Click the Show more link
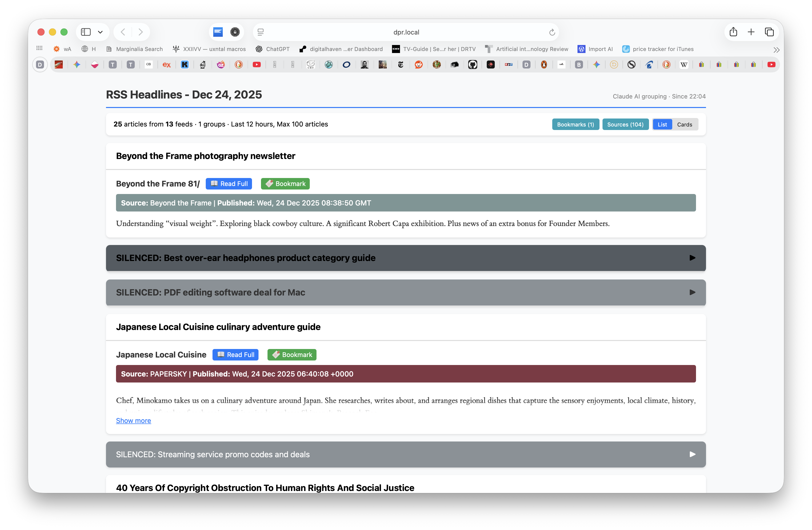The height and width of the screenshot is (530, 812). [133, 421]
